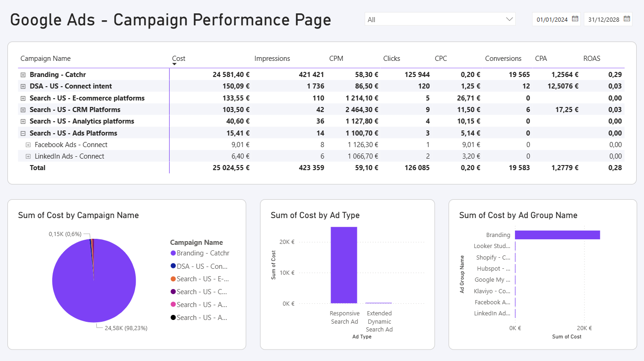Click the Impressions column header
The height and width of the screenshot is (361, 644).
[272, 58]
